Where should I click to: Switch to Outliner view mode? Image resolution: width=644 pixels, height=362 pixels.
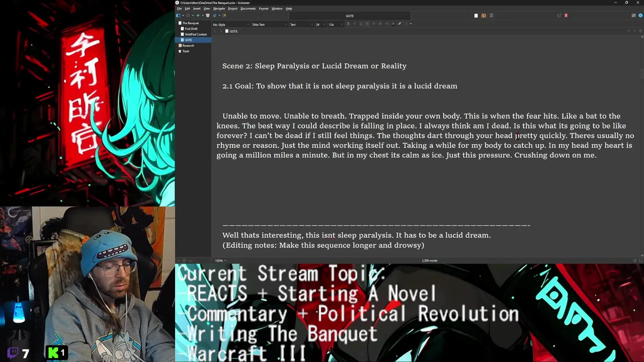coord(492,16)
